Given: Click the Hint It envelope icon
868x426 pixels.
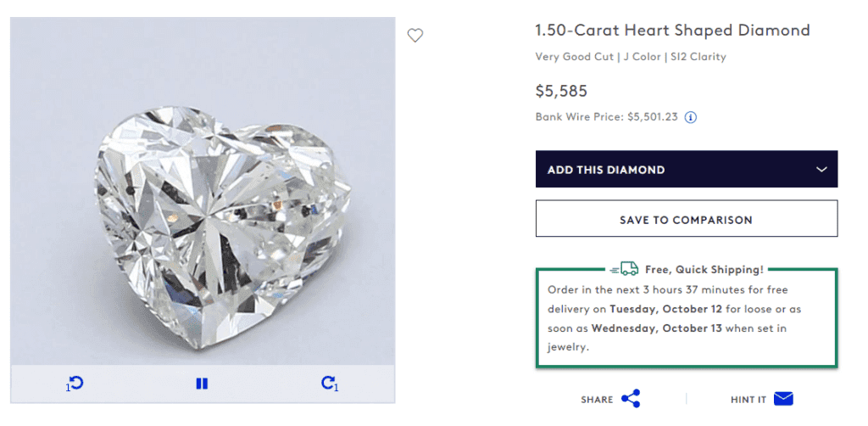Looking at the screenshot, I should point(783,399).
